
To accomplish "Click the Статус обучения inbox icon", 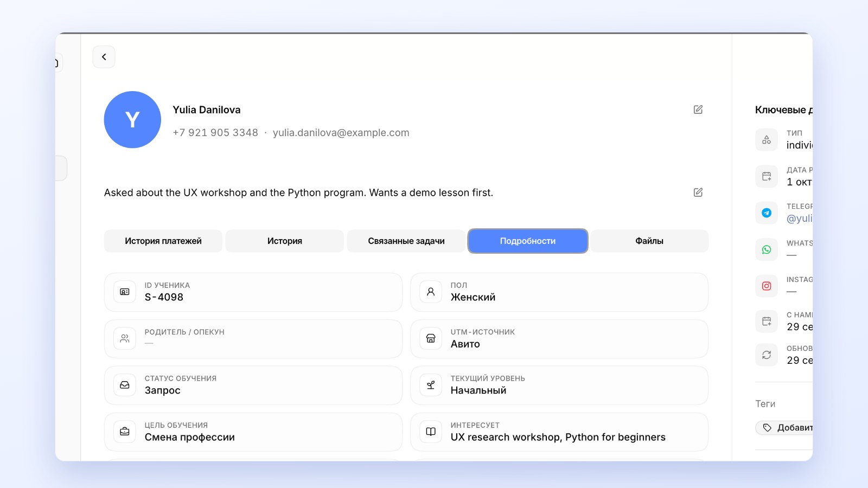I will point(125,385).
